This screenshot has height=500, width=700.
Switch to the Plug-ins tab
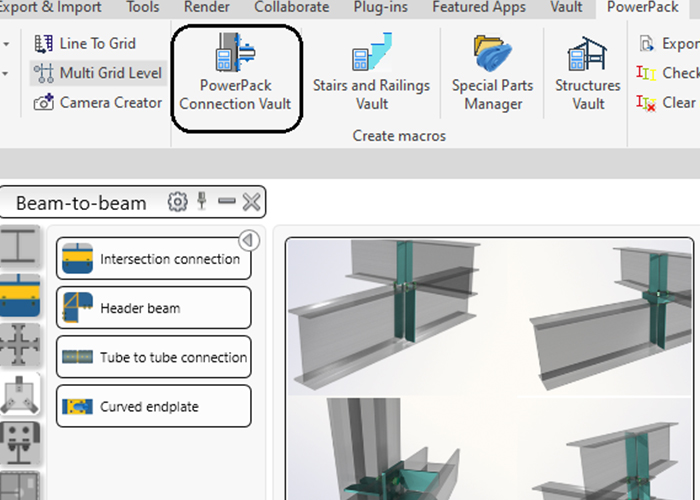point(380,7)
